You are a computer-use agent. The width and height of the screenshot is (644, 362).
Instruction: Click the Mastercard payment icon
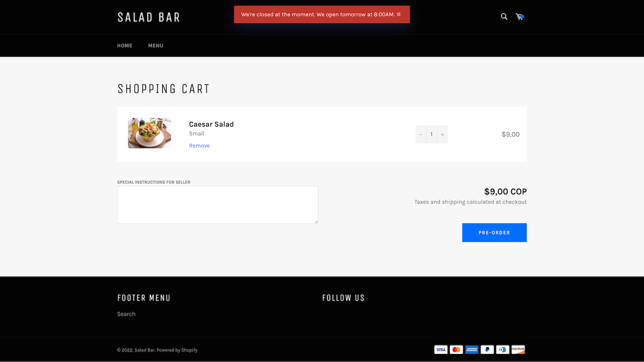[456, 350]
